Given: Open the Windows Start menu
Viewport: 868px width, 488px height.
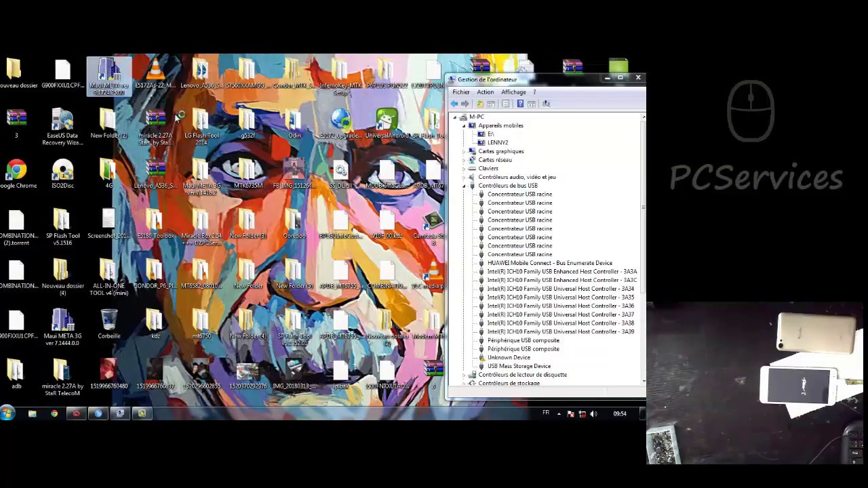Looking at the screenshot, I should (8, 413).
